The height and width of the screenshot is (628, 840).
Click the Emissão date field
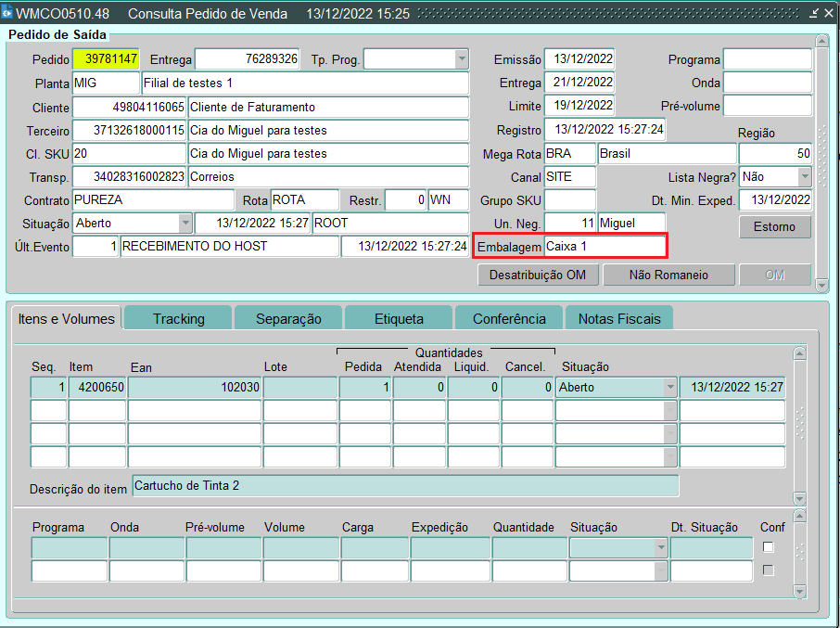579,59
